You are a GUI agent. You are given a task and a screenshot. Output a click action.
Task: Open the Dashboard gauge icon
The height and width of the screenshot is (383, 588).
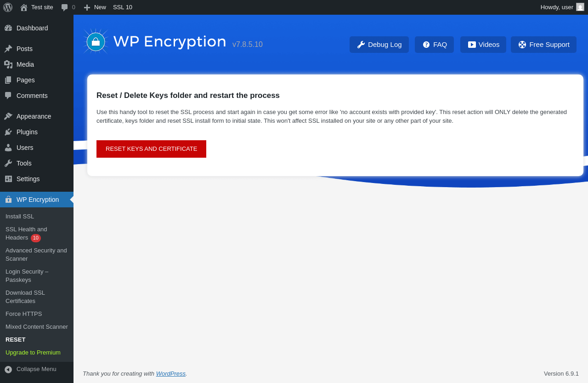[x=8, y=28]
